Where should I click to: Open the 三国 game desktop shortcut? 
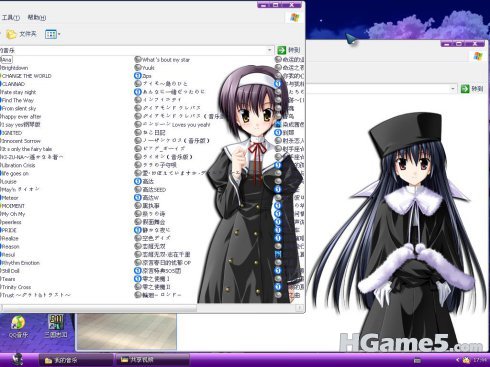click(x=56, y=326)
